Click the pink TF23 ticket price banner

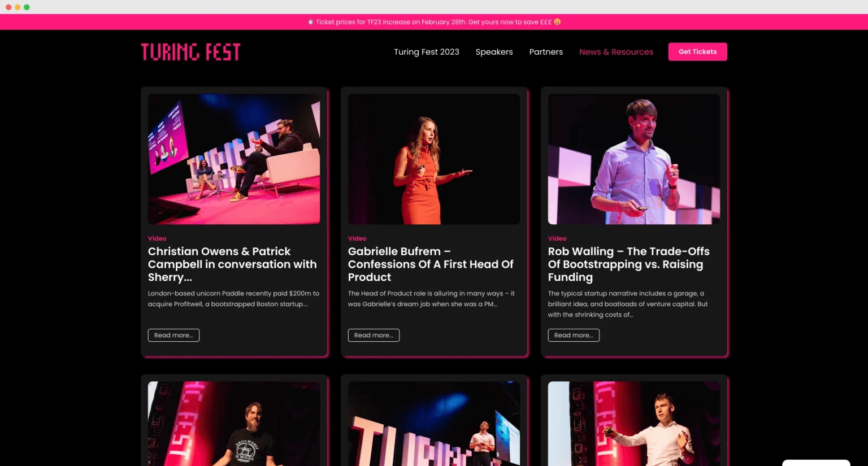click(x=434, y=21)
